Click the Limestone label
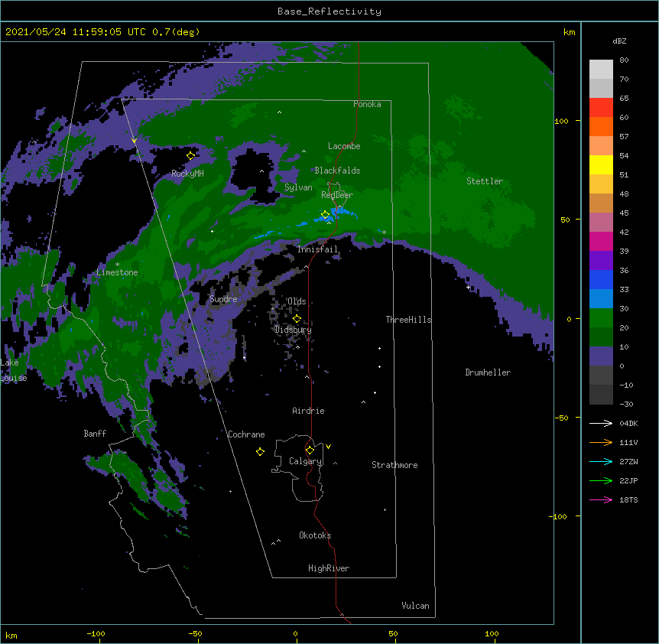 pos(117,272)
